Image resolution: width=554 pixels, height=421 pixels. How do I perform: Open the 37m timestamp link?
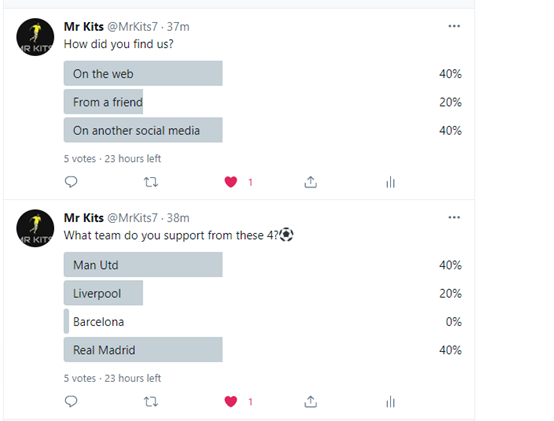pos(178,26)
